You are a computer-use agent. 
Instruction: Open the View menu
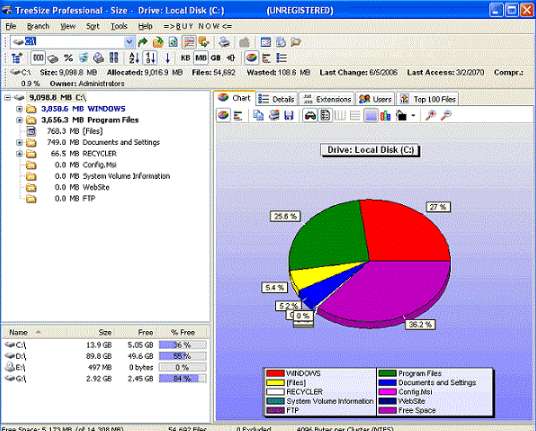point(68,26)
